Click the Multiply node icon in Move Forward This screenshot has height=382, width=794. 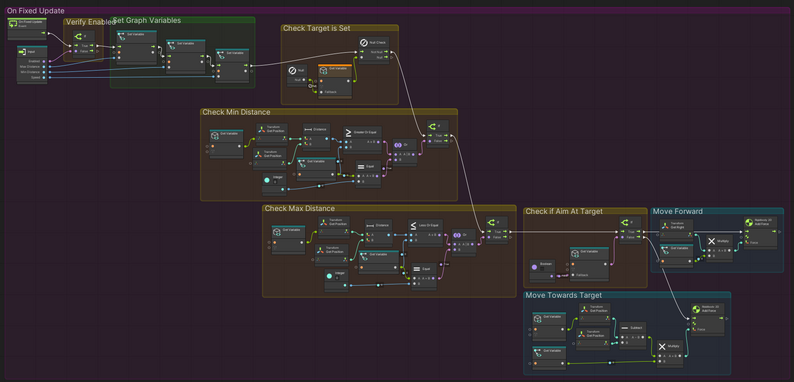pos(711,241)
